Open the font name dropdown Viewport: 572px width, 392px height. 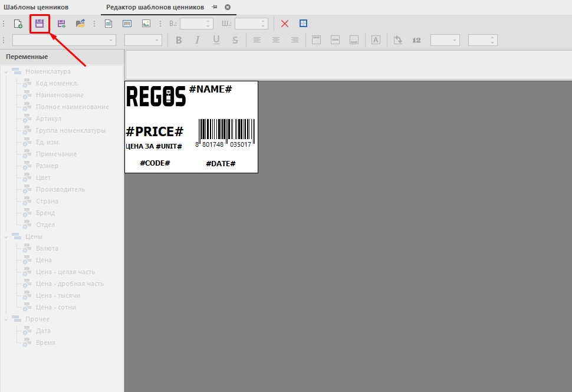pyautogui.click(x=111, y=40)
